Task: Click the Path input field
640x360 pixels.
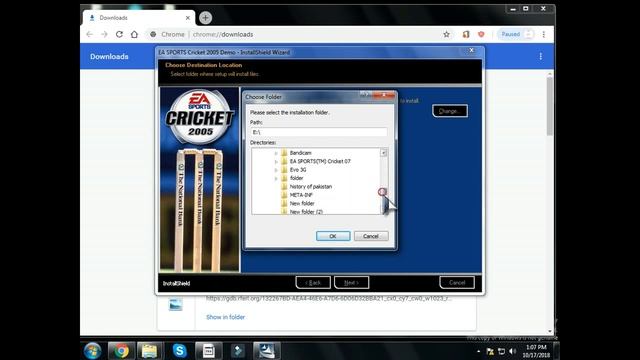Action: point(318,132)
